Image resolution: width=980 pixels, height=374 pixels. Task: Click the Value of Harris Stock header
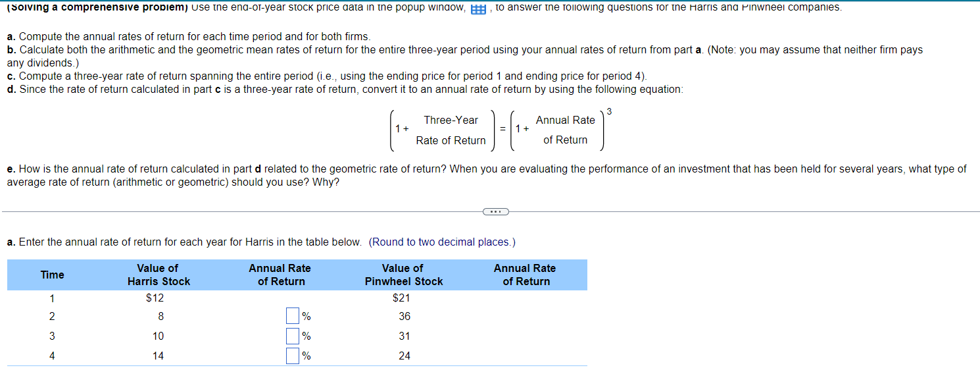(x=158, y=275)
